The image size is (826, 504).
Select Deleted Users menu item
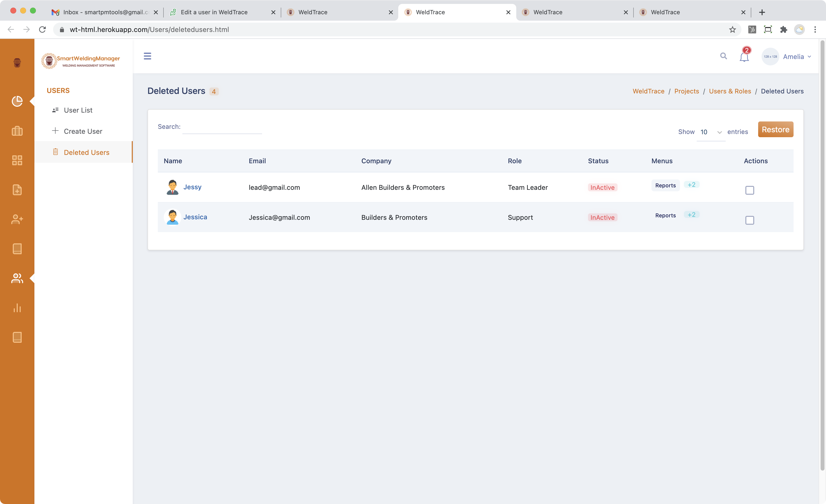pos(84,152)
